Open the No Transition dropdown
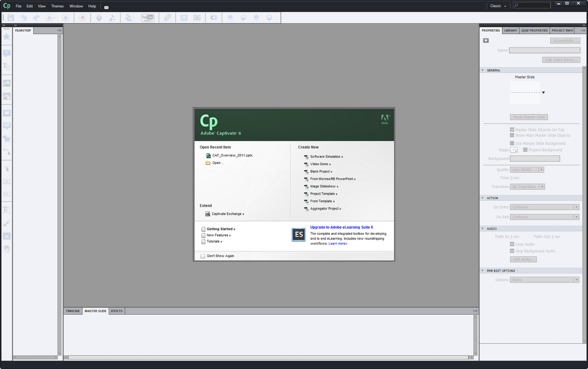The height and width of the screenshot is (369, 588). (x=527, y=187)
